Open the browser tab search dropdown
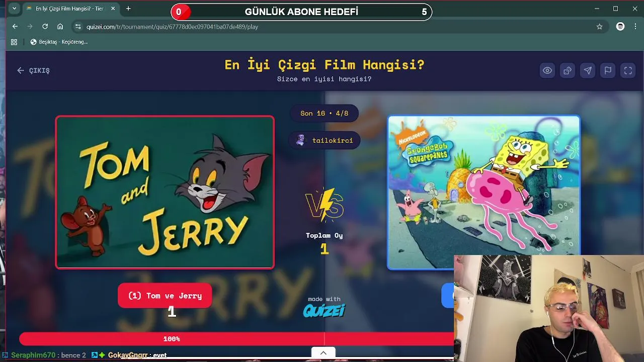 coord(14,9)
